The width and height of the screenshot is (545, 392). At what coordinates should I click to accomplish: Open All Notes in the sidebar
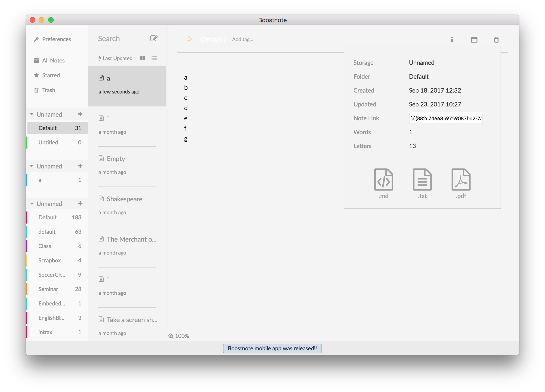53,61
